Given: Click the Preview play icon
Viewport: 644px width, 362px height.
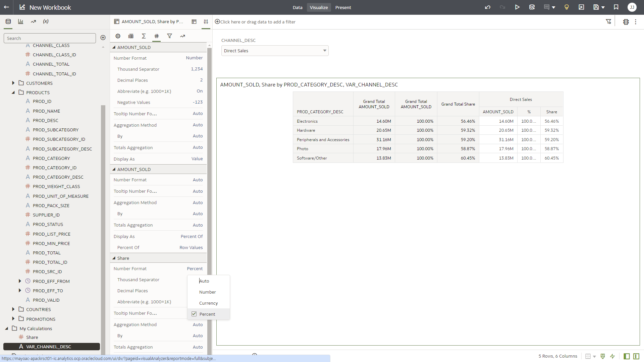Looking at the screenshot, I should tap(517, 7).
